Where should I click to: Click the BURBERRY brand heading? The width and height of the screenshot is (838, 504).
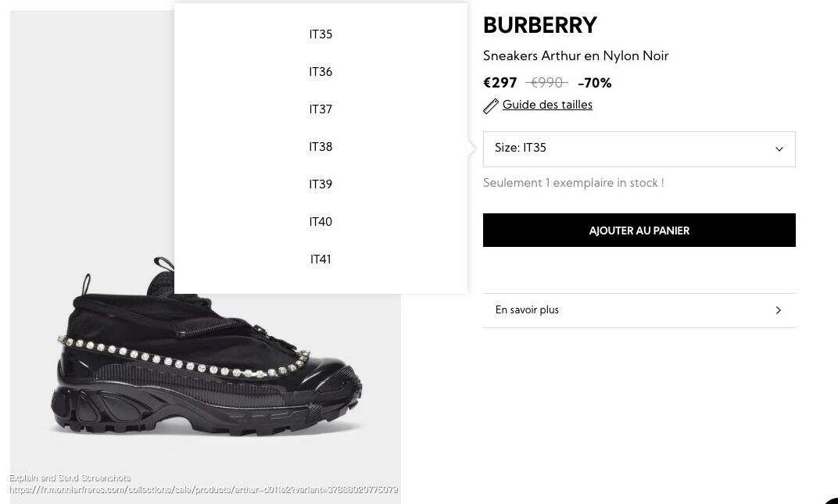pos(540,25)
